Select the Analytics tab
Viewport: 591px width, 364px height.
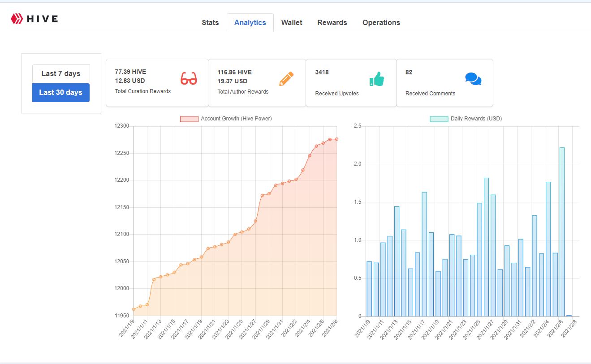(x=250, y=22)
